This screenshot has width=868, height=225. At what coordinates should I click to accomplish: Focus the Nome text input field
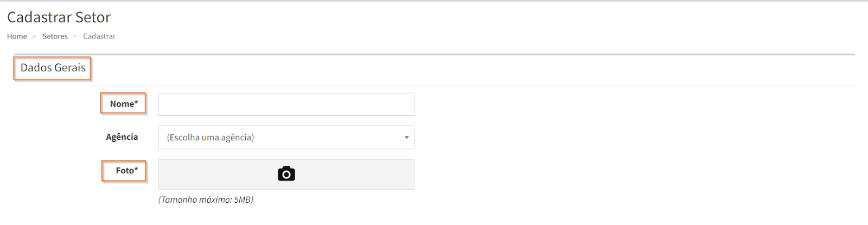[286, 104]
